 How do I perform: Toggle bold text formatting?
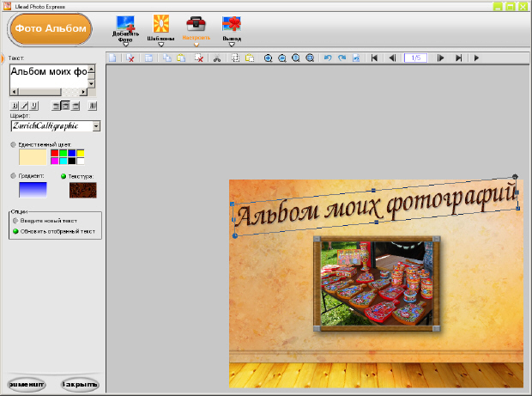click(15, 106)
